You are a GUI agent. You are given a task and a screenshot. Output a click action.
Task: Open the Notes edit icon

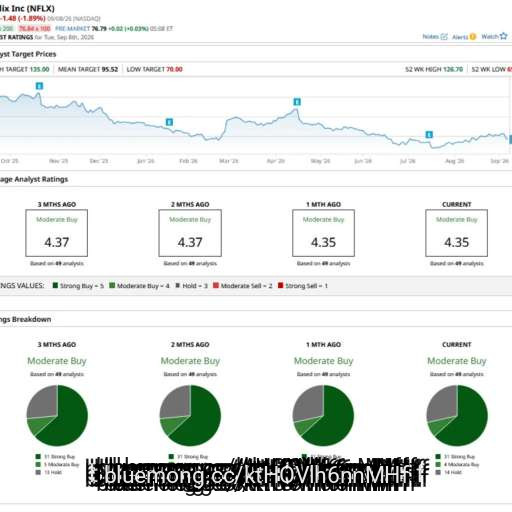pos(444,37)
